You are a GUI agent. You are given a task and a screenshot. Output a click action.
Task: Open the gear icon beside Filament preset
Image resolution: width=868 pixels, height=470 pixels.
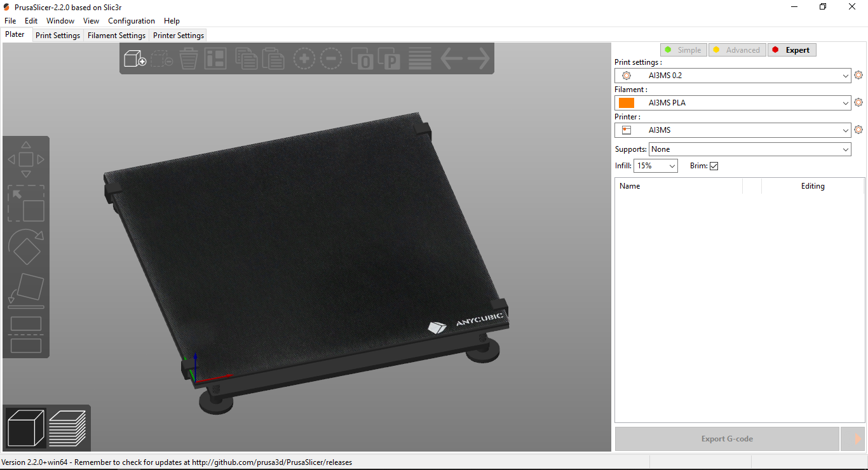(x=858, y=102)
